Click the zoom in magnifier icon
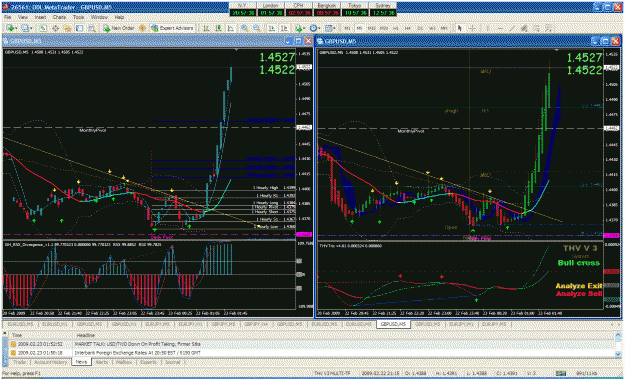Image resolution: width=625 pixels, height=379 pixels. click(x=244, y=28)
